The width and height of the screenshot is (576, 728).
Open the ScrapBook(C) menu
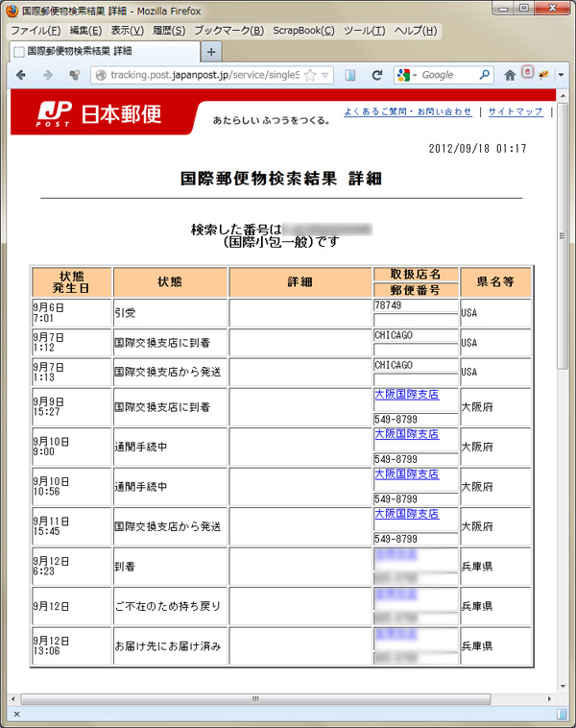click(x=303, y=31)
